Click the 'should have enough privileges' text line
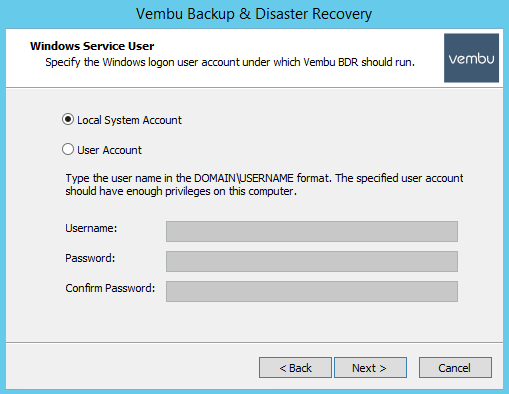509x394 pixels. pyautogui.click(x=181, y=192)
